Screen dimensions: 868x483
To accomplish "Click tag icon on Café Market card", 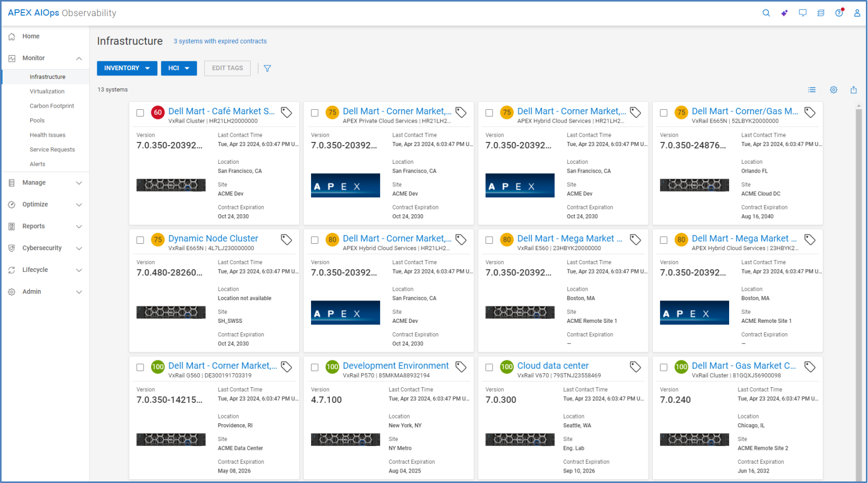I will 287,112.
